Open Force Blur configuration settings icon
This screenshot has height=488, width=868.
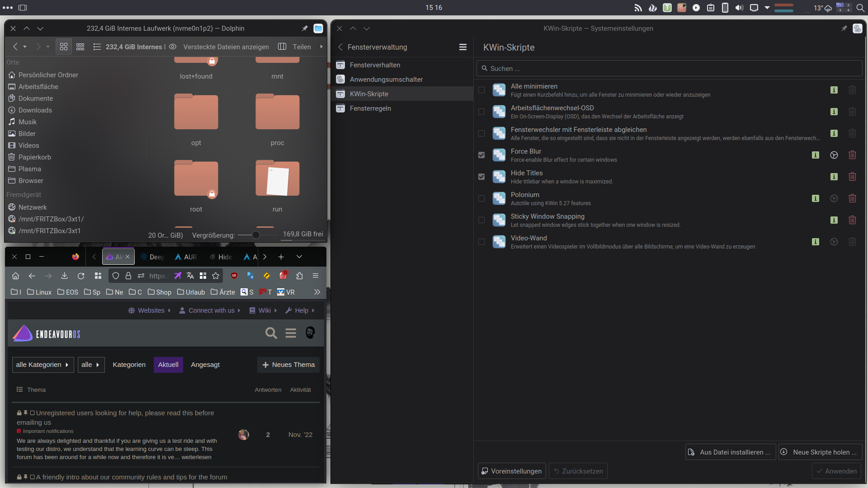pyautogui.click(x=834, y=155)
